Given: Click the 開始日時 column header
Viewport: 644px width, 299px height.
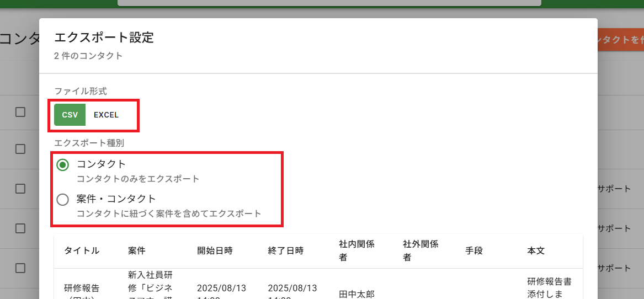Looking at the screenshot, I should pyautogui.click(x=215, y=250).
